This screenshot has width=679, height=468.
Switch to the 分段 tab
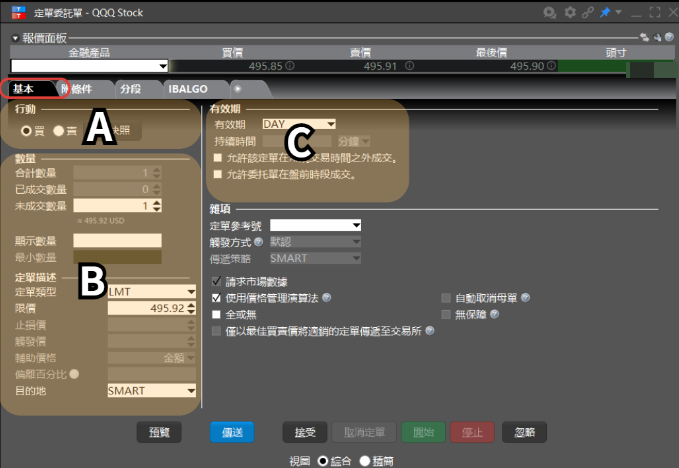click(131, 89)
